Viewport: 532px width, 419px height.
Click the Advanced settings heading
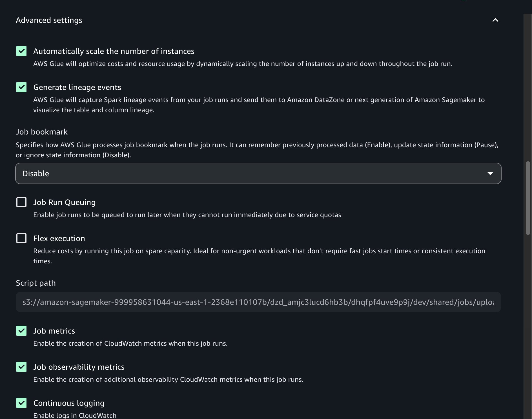click(x=49, y=20)
